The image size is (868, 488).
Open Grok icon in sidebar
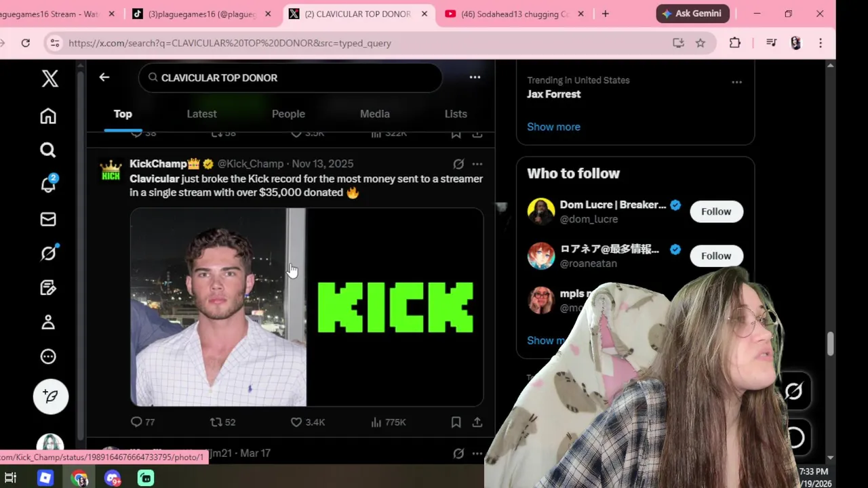click(48, 253)
